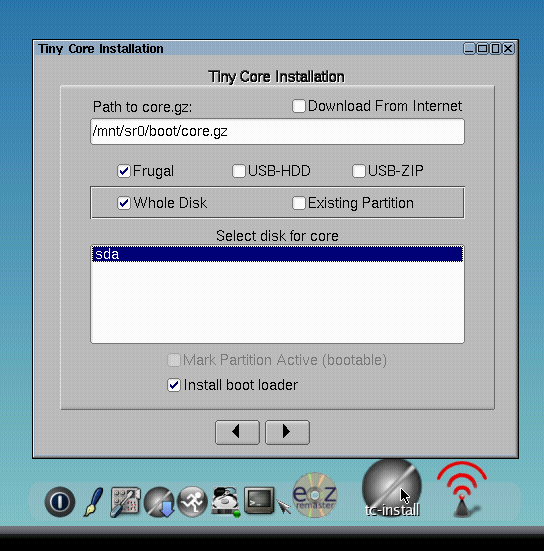This screenshot has height=551, width=544.
Task: Open the Editor quill pen icon
Action: pyautogui.click(x=94, y=501)
